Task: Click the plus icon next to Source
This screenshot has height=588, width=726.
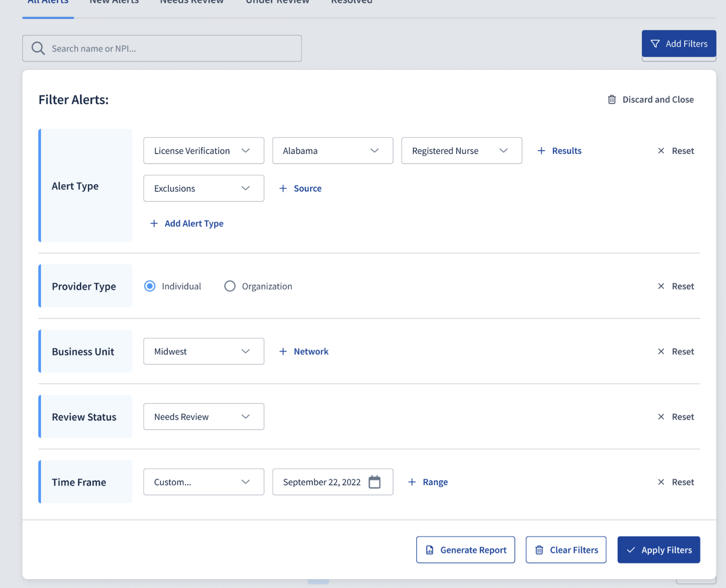Action: (x=283, y=188)
